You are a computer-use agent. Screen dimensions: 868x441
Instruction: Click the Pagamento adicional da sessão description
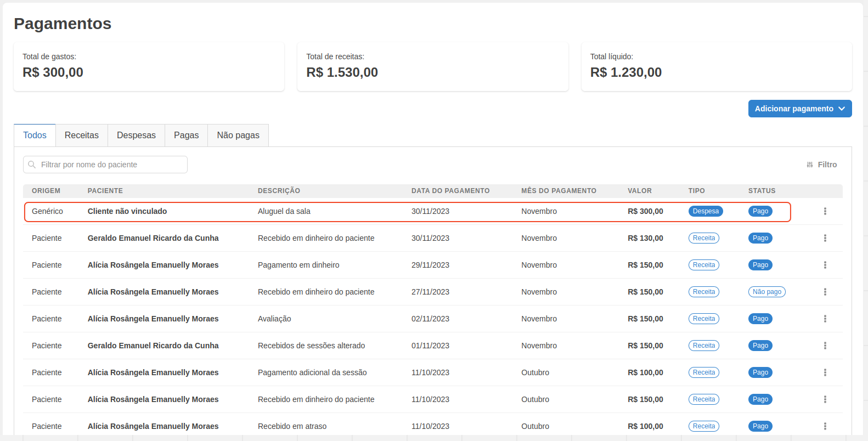click(312, 372)
